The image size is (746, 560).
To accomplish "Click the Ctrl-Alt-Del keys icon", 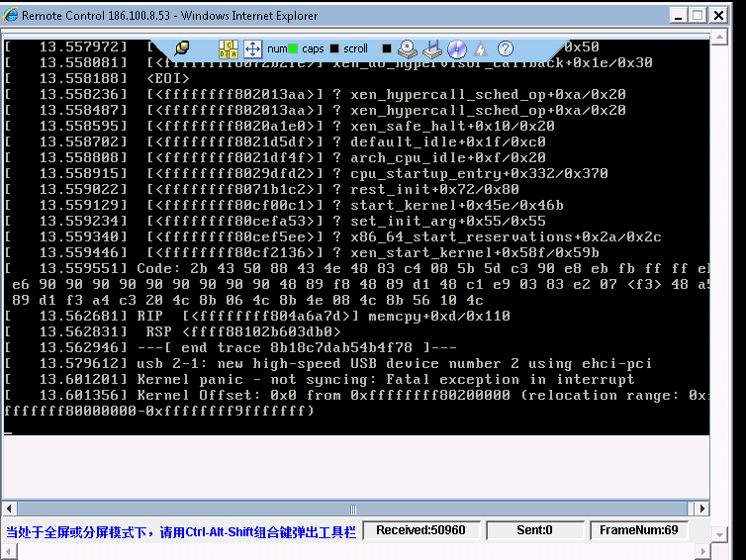I will coord(229,48).
